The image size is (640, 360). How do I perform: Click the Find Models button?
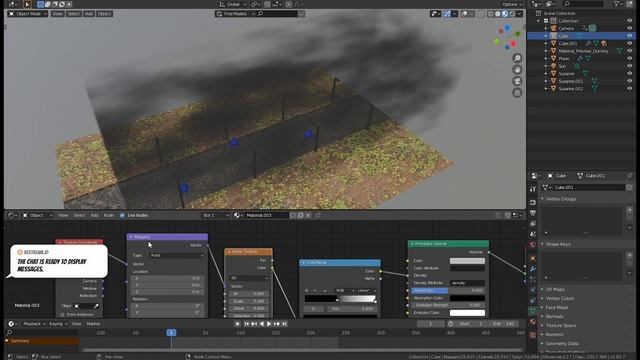pos(235,13)
